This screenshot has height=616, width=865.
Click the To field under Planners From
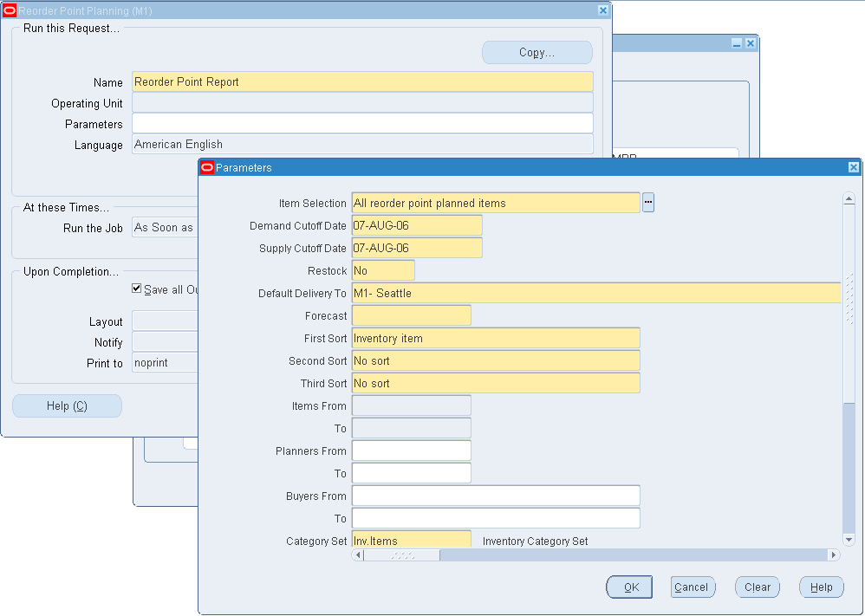[x=412, y=473]
